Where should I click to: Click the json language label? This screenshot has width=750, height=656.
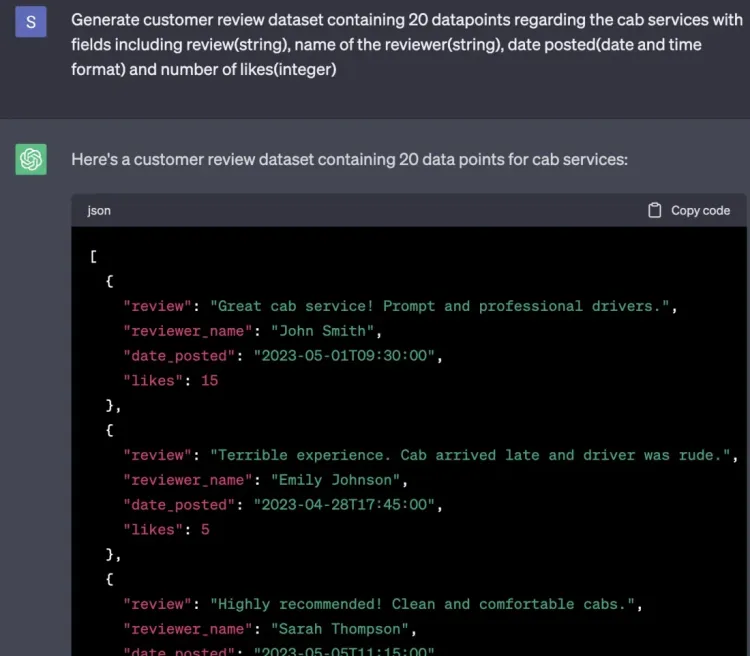coord(99,211)
